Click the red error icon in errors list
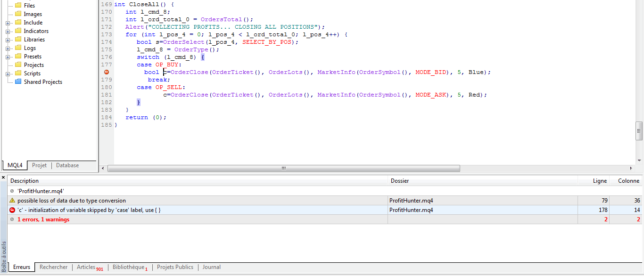The width and height of the screenshot is (644, 276). [x=12, y=210]
